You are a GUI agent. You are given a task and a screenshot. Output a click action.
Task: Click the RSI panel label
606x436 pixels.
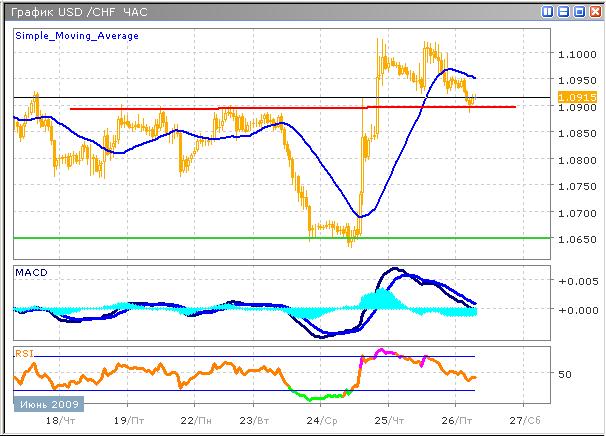(x=24, y=352)
